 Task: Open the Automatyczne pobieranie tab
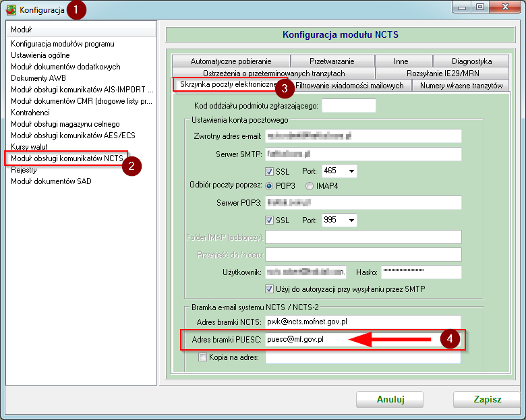click(231, 61)
